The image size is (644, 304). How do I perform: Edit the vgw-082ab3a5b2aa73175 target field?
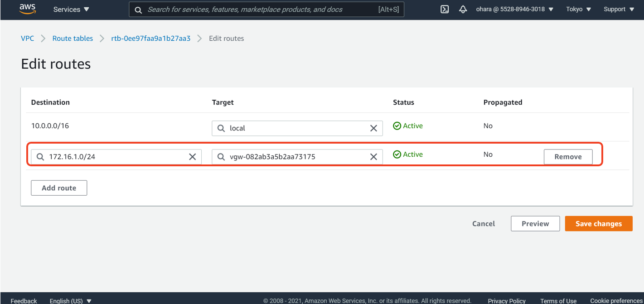pyautogui.click(x=297, y=157)
